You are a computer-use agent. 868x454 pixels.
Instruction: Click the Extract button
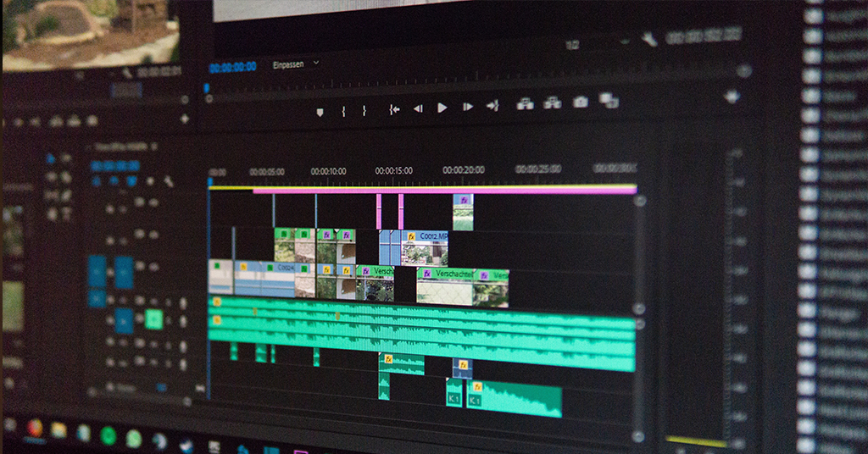552,102
